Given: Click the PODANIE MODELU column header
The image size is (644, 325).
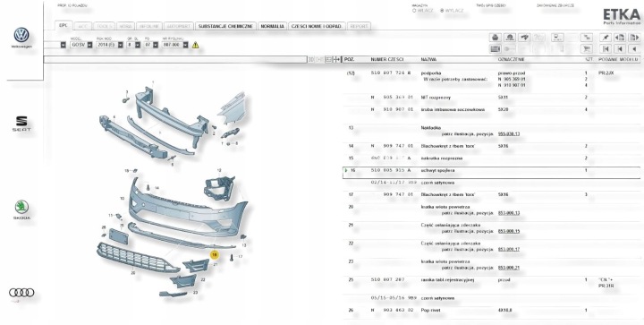Looking at the screenshot, I should pyautogui.click(x=618, y=60).
